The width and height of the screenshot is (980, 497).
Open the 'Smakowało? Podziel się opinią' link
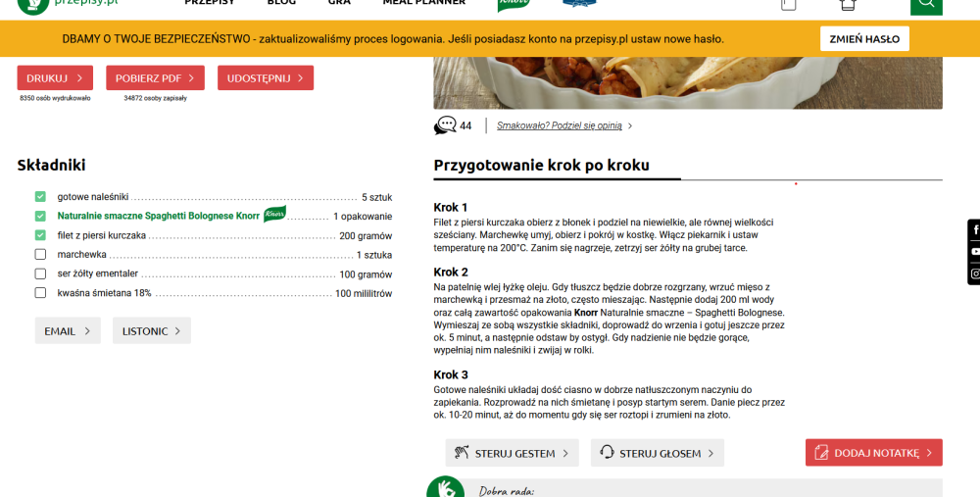pos(560,125)
